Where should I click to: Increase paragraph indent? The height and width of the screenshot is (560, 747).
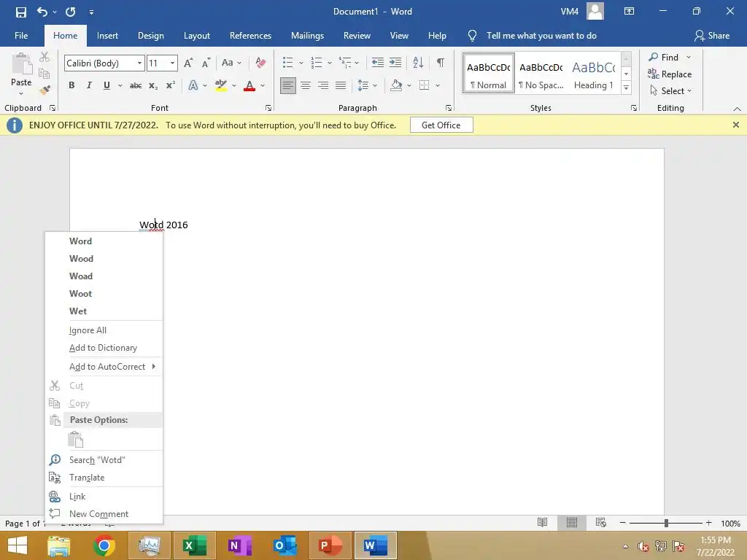point(395,63)
